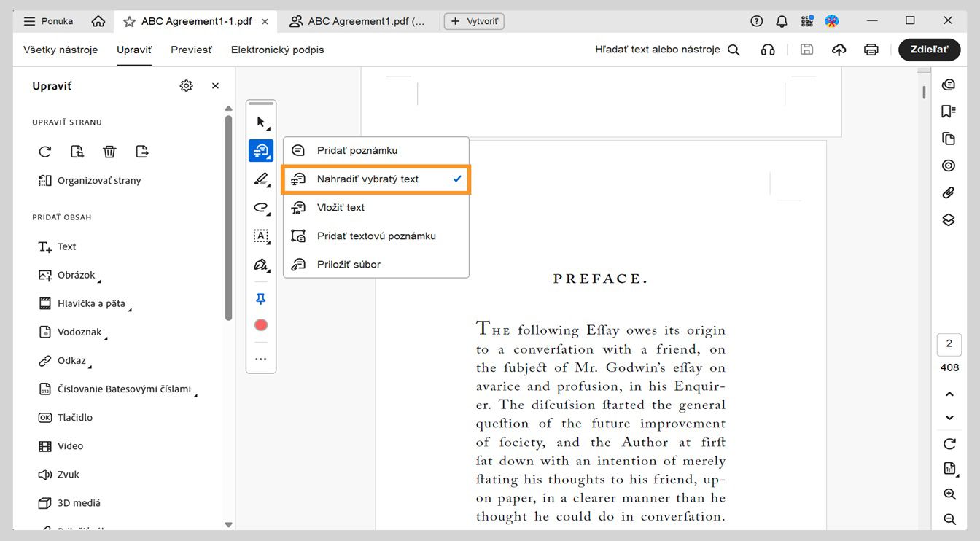Open the bookmarks panel icon

949,112
